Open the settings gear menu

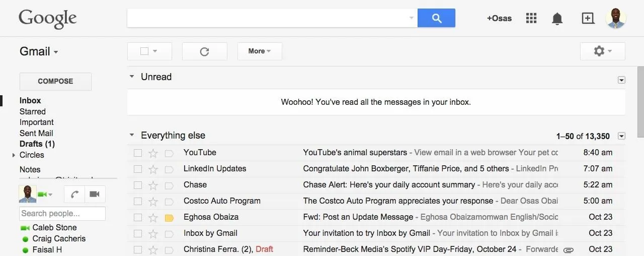point(602,51)
